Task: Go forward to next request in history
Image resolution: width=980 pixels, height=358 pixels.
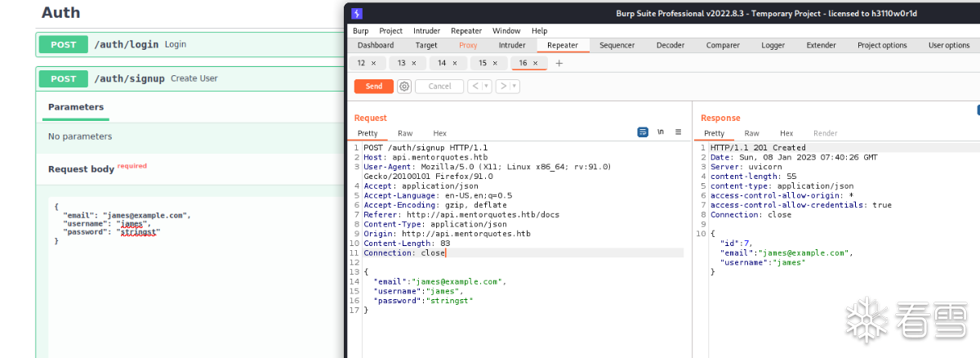Action: (503, 86)
